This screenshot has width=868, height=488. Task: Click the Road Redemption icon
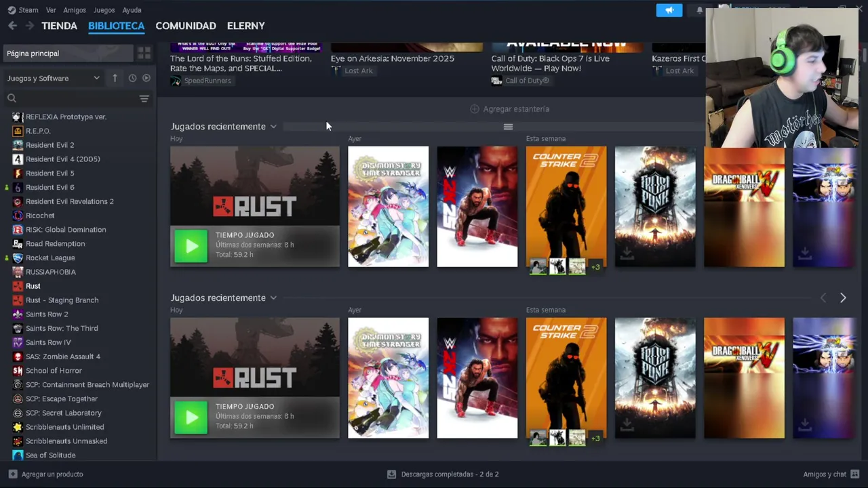point(18,244)
